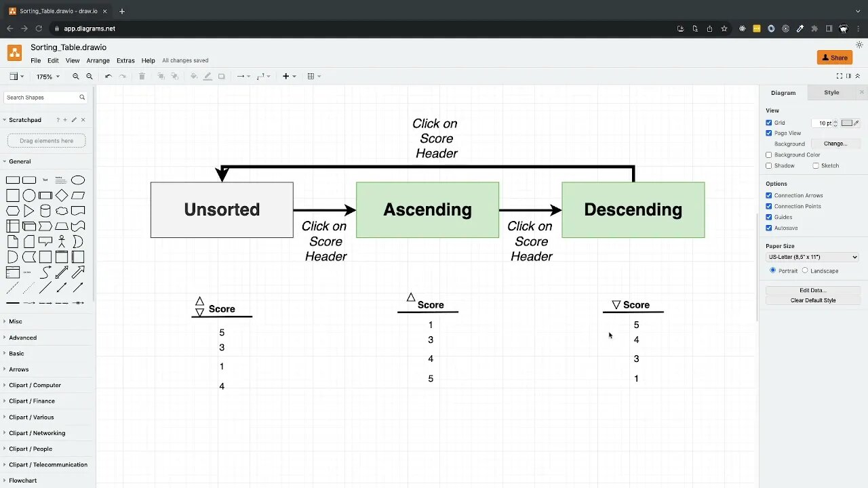The width and height of the screenshot is (868, 488).
Task: Click the fill color bucket icon
Action: [x=194, y=77]
